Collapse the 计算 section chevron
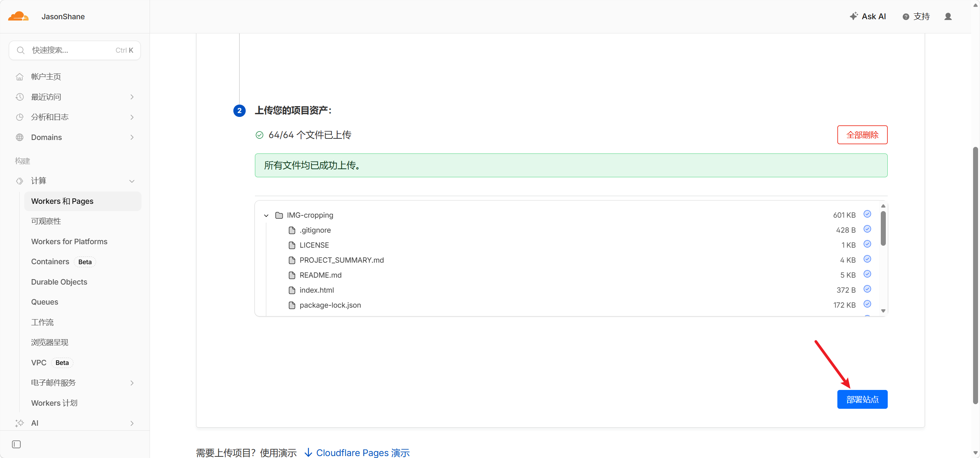Viewport: 980px width, 458px height. pyautogui.click(x=132, y=181)
